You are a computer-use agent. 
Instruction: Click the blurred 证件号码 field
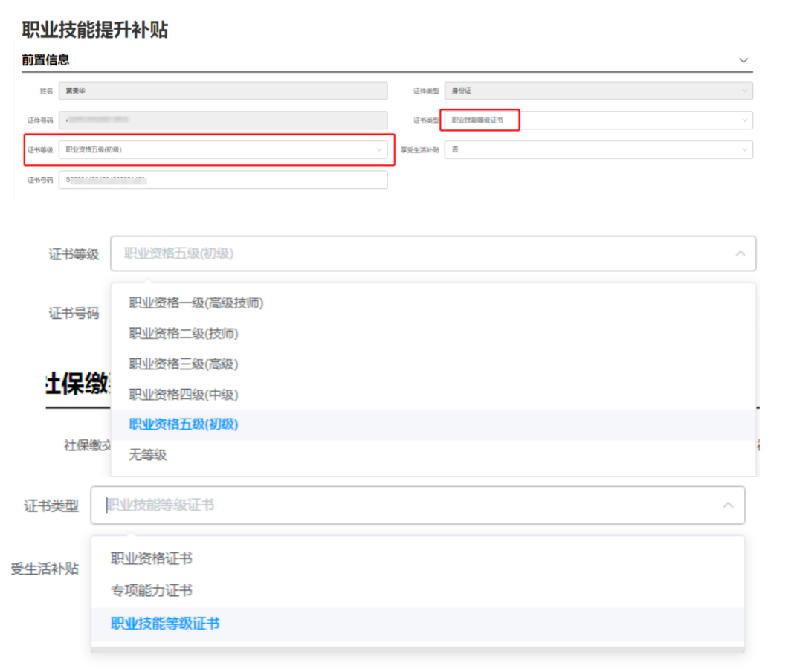223,120
